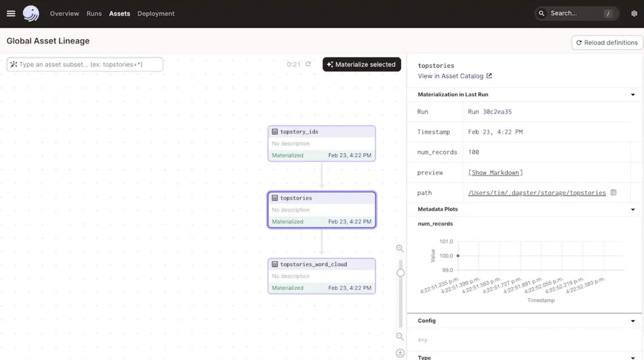Open the hamburger navigation menu
Screen dimensions: 644x360
[11, 14]
